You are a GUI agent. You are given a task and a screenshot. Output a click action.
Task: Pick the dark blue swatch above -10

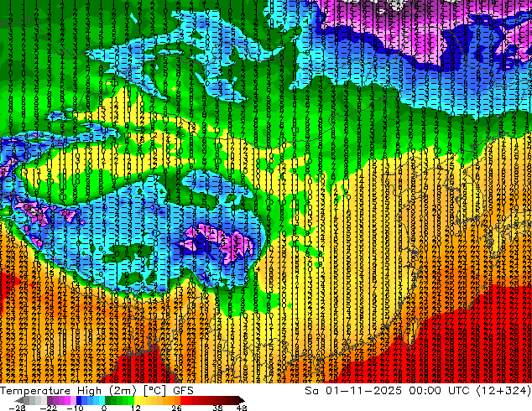tap(79, 400)
